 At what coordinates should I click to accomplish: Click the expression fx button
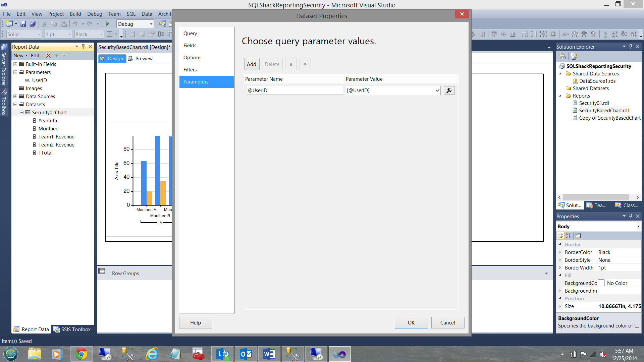tap(449, 90)
